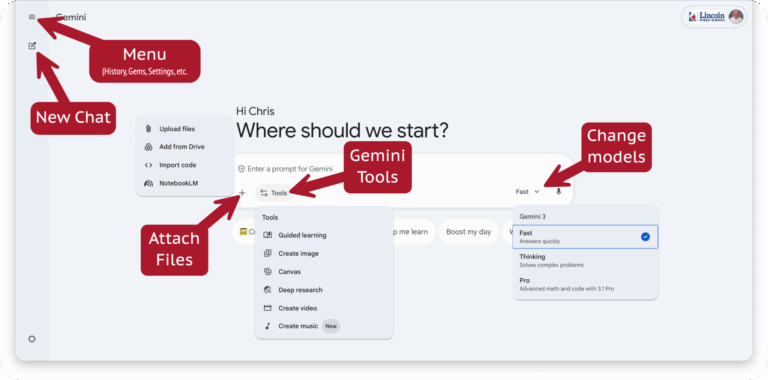Image resolution: width=768 pixels, height=380 pixels.
Task: Click the Create video icon
Action: point(267,308)
